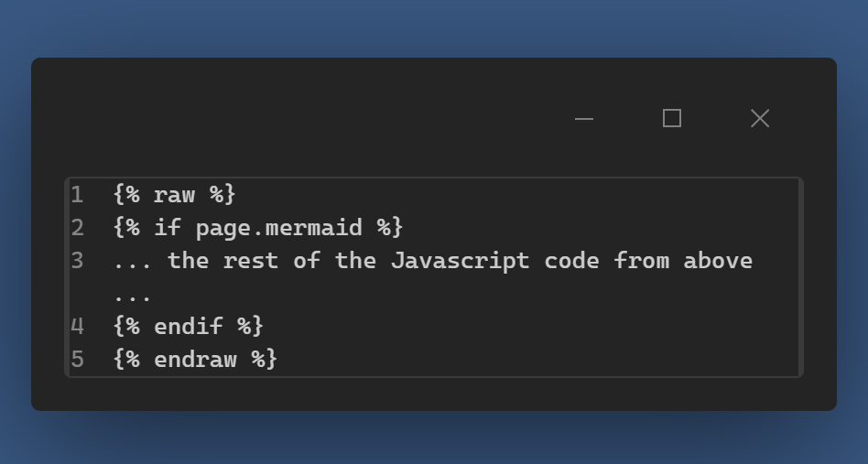Image resolution: width=868 pixels, height=464 pixels.
Task: Click line number 3 in the gutter
Action: tap(77, 261)
